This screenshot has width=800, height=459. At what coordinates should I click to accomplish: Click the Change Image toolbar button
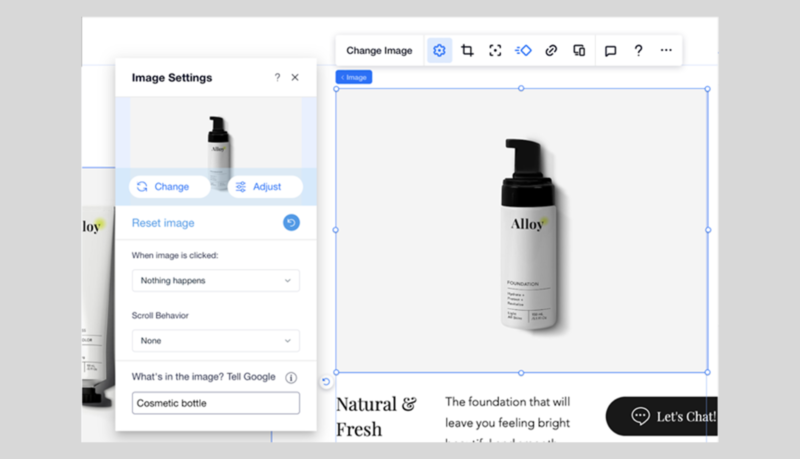pyautogui.click(x=379, y=50)
